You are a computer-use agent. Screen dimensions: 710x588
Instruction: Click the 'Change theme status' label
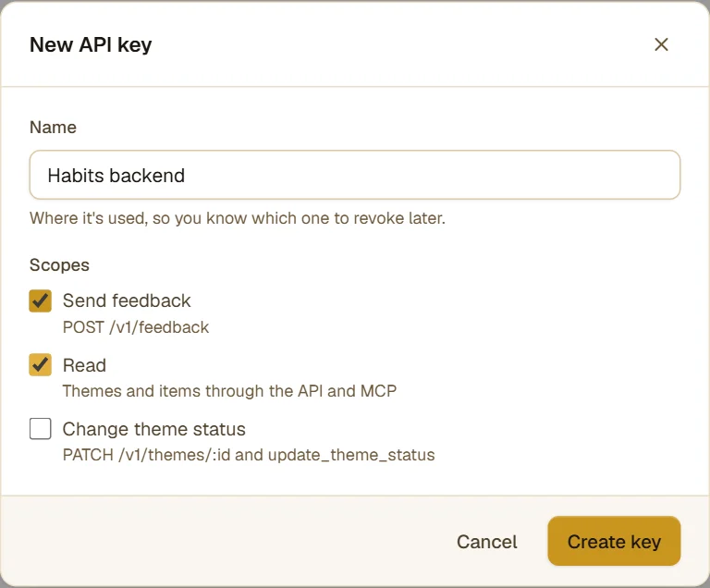[154, 429]
